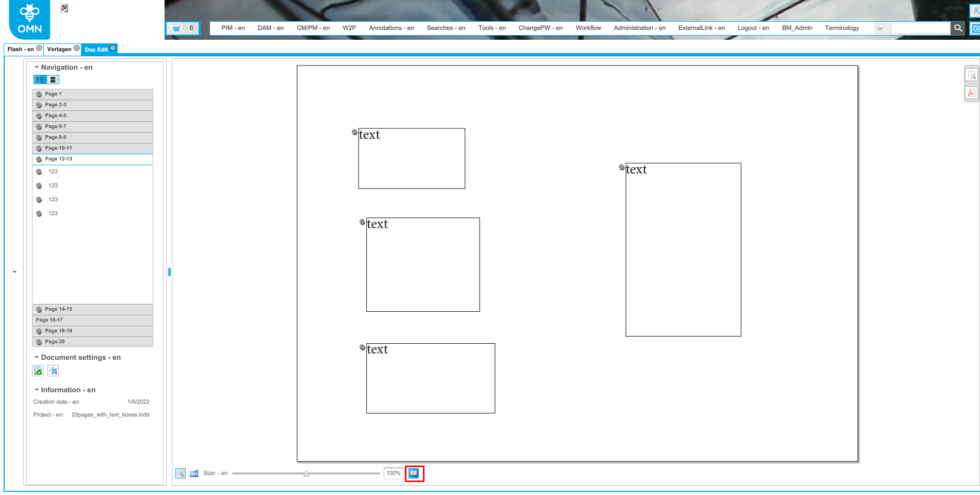Select the 100% original size icon
980x495 pixels.
193,473
